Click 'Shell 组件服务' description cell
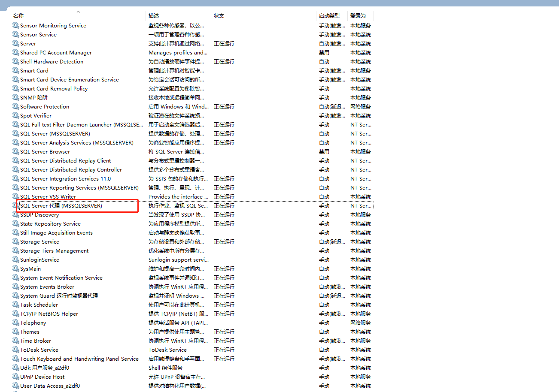The image size is (559, 392). pos(165,368)
